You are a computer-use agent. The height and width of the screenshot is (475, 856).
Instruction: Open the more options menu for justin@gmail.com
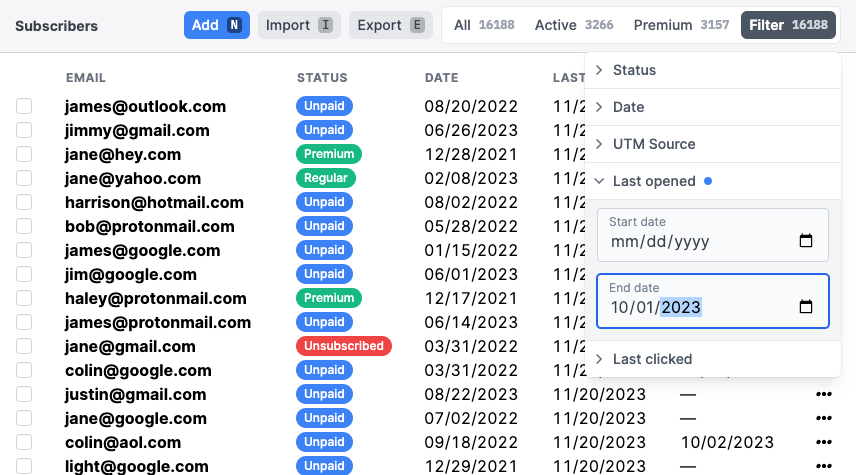(824, 394)
